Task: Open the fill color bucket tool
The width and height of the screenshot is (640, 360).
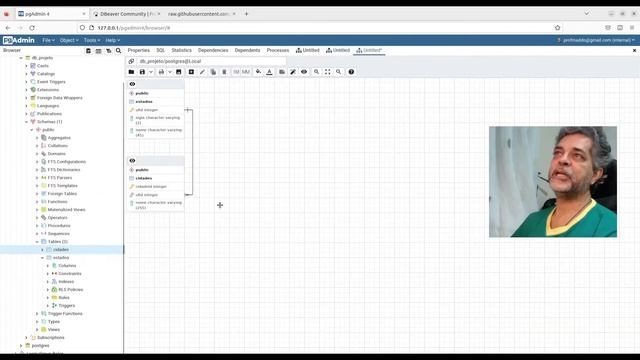Action: (258, 72)
